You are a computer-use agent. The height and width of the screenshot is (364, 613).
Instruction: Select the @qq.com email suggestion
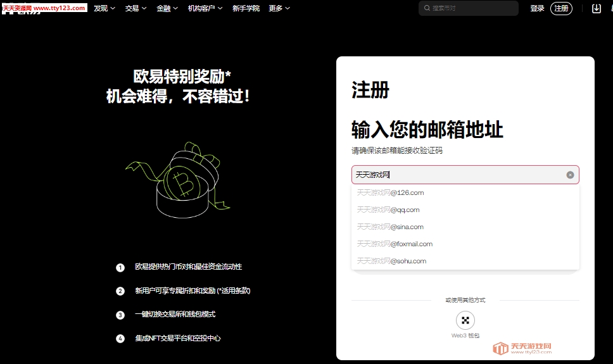pos(465,210)
